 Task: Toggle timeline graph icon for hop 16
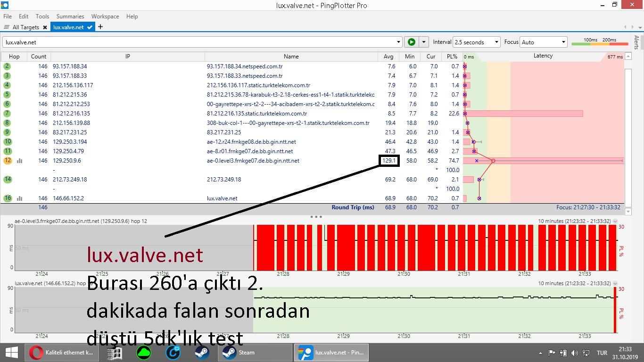coord(20,198)
